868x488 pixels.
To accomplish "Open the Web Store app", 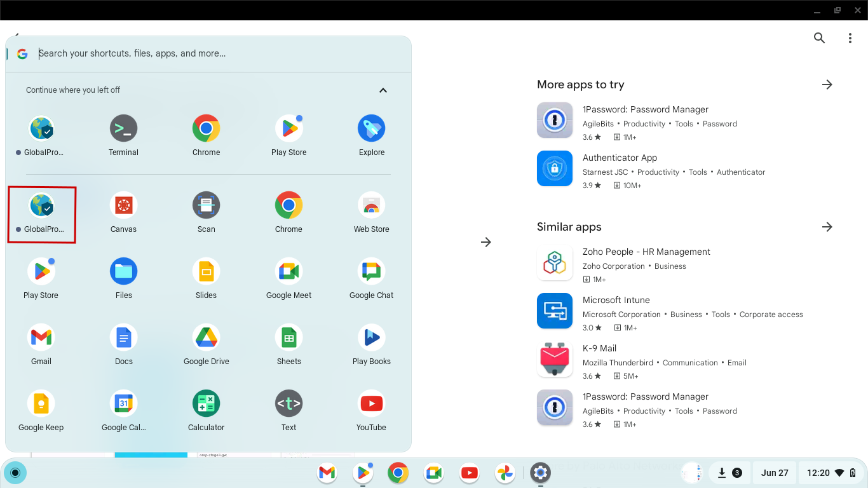I will tap(372, 213).
